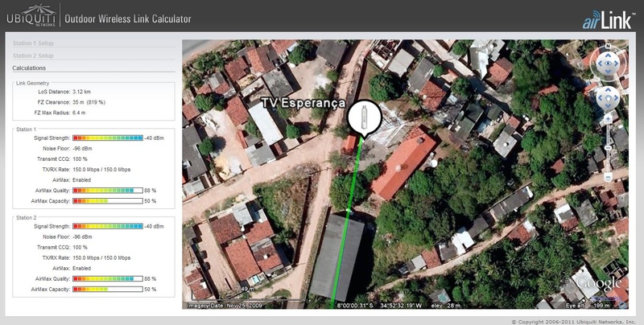
Task: Pan map left with move joystick arrow
Action: click(600, 97)
